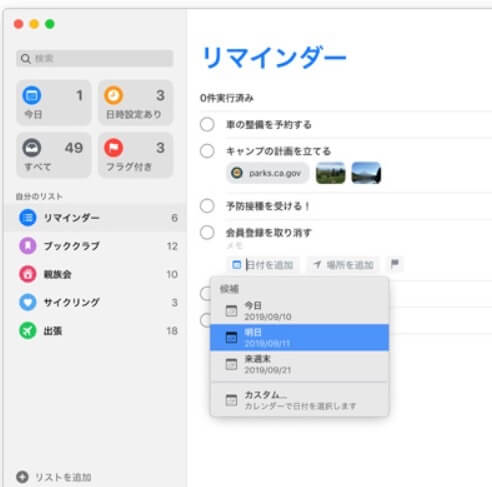The image size is (492, 487).
Task: Click the search field in sidebar
Action: coord(95,59)
